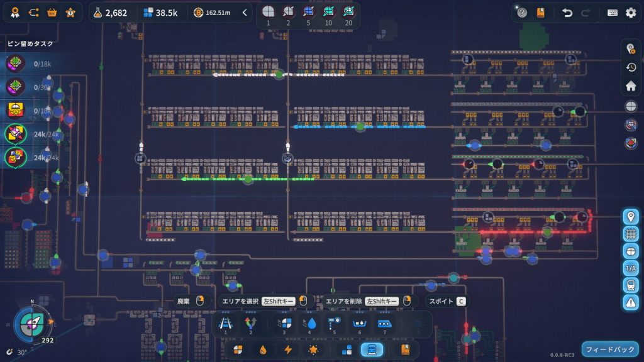The width and height of the screenshot is (644, 362).
Task: Toggle the train visibility layer button
Action: [x=631, y=285]
